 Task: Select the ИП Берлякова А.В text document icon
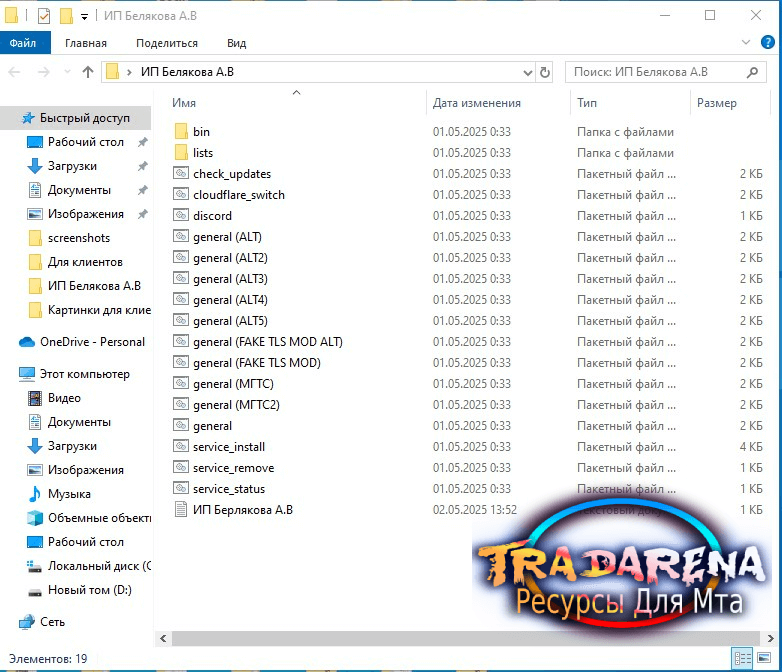click(181, 509)
